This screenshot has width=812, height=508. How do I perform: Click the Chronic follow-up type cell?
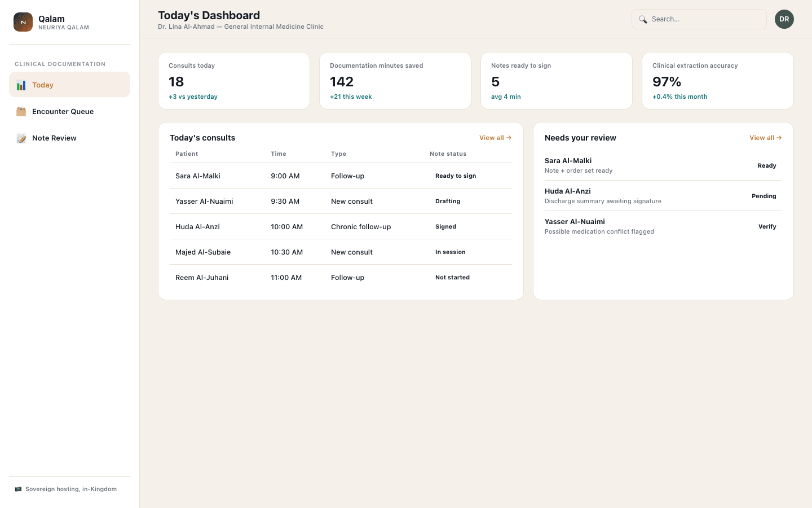coord(361,227)
